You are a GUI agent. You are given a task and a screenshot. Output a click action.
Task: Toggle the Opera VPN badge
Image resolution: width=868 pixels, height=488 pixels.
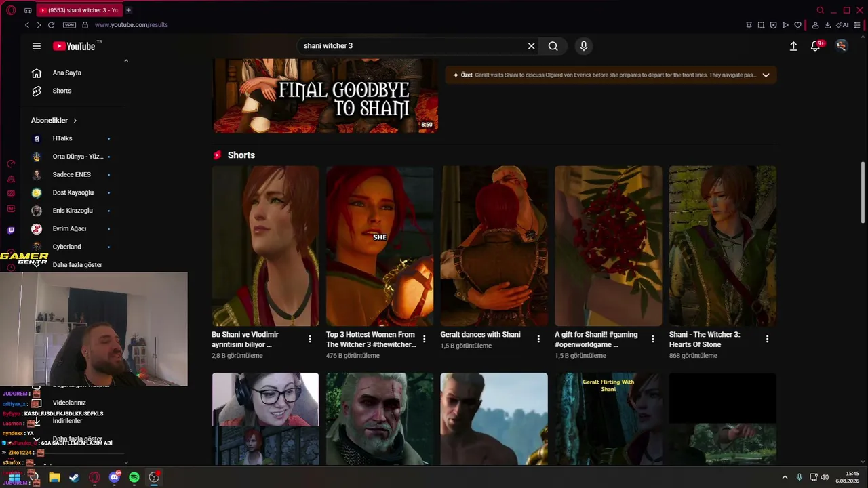[69, 25]
